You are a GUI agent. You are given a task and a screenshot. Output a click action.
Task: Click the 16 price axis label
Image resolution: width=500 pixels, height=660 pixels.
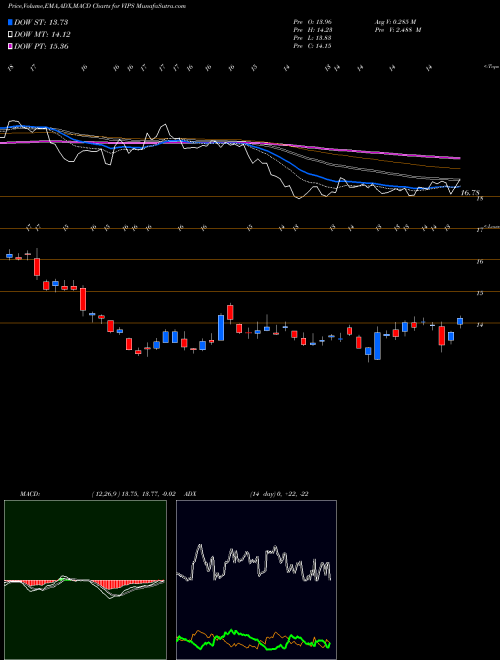479,262
